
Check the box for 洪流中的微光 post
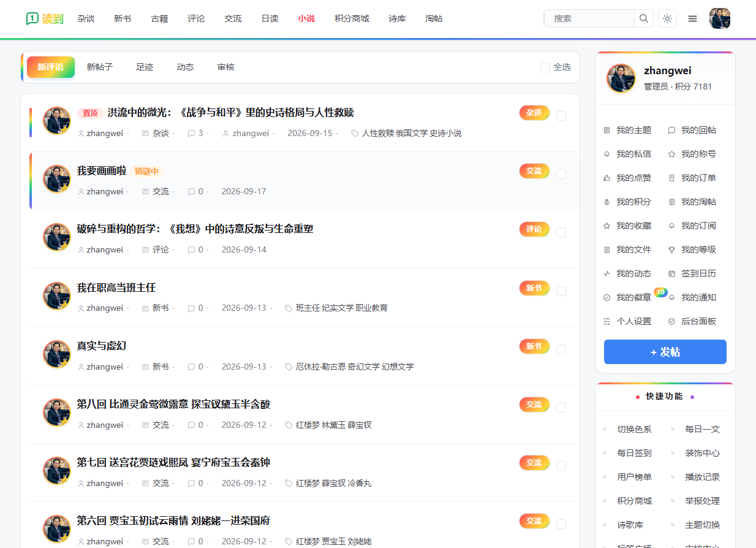coord(561,116)
